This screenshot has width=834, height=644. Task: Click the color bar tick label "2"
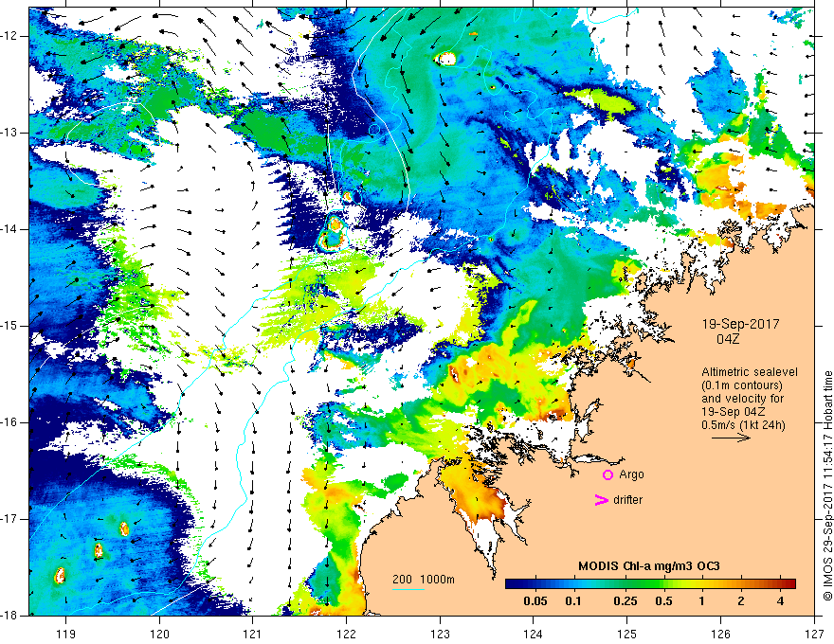(741, 601)
